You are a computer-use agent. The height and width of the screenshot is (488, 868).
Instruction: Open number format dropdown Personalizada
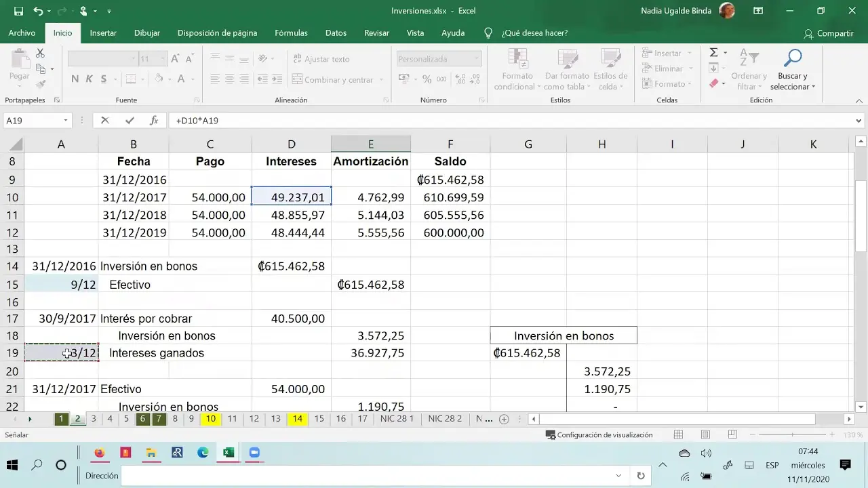tap(477, 59)
